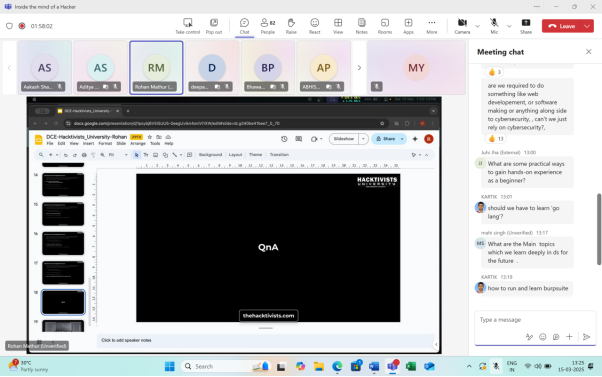Open the Apps menu

coord(408,26)
